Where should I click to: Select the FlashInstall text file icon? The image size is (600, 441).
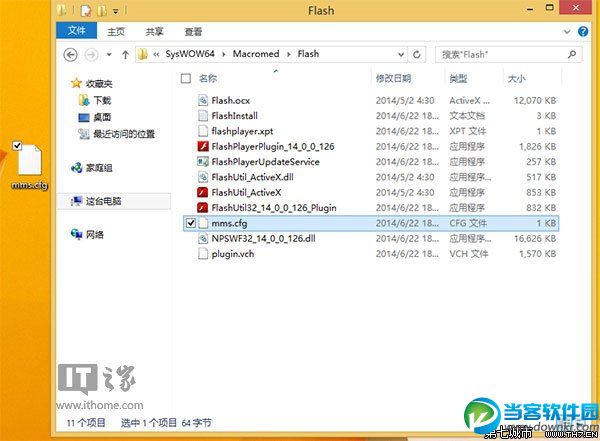coord(203,116)
